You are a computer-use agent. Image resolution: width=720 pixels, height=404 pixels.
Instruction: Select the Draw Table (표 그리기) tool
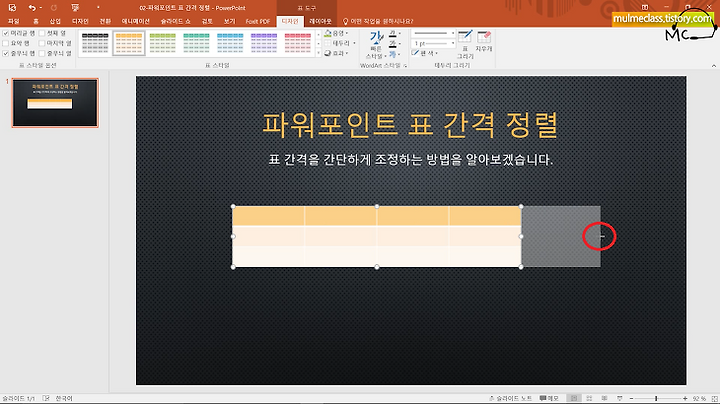coord(465,45)
